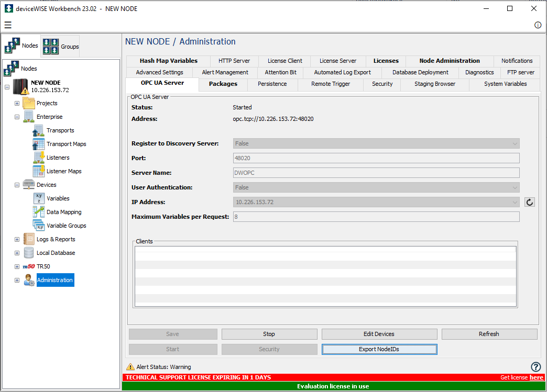Open the User Authentication dropdown
Screen dimensions: 547x392
[x=376, y=187]
